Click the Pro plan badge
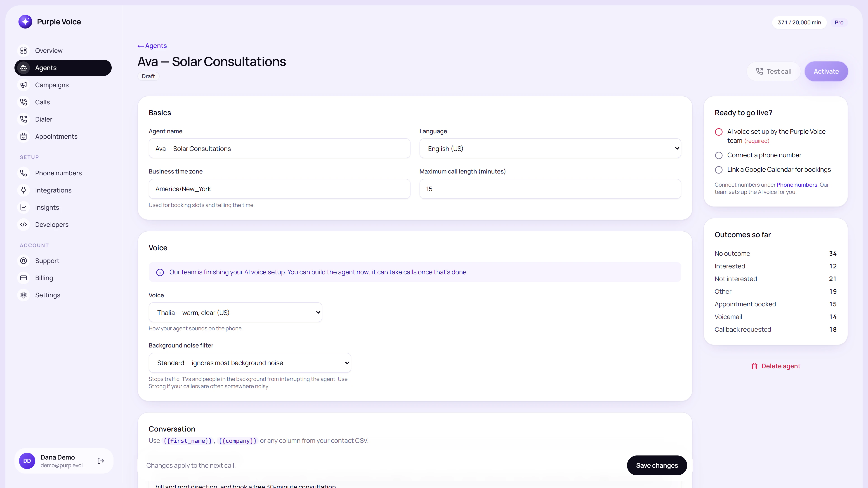868x488 pixels. 839,23
